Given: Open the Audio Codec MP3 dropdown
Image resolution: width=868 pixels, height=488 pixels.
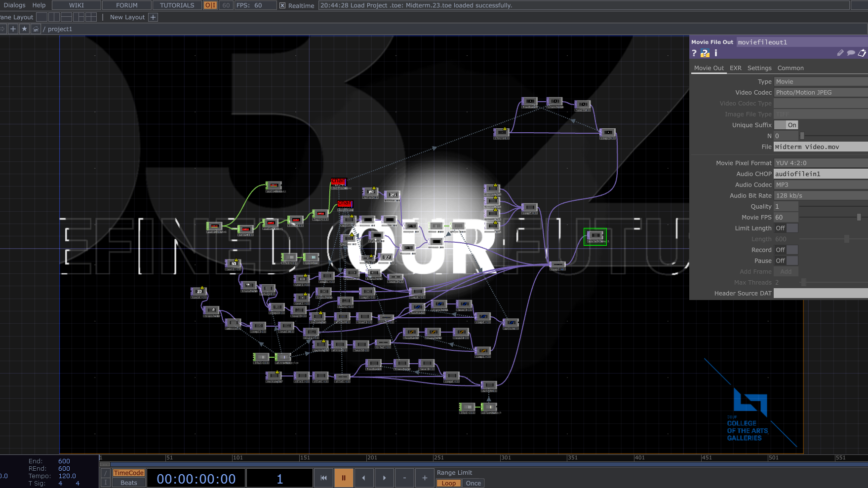Looking at the screenshot, I should click(821, 185).
